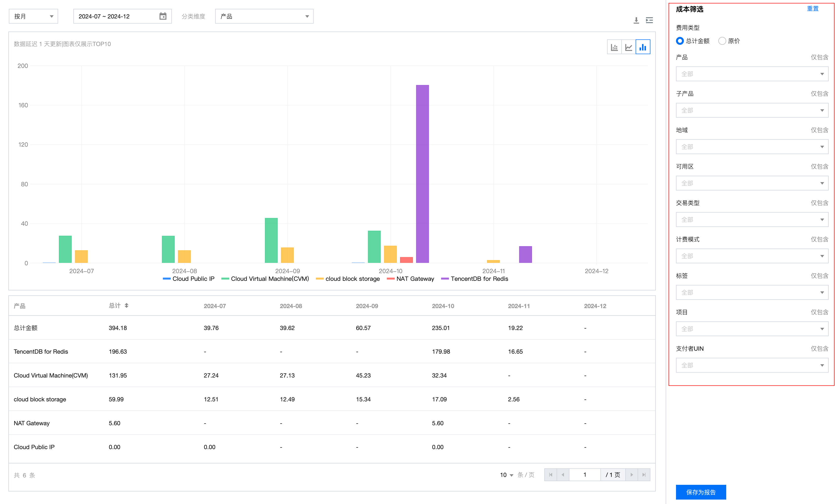Go to next page arrow
The width and height of the screenshot is (837, 504).
point(631,475)
